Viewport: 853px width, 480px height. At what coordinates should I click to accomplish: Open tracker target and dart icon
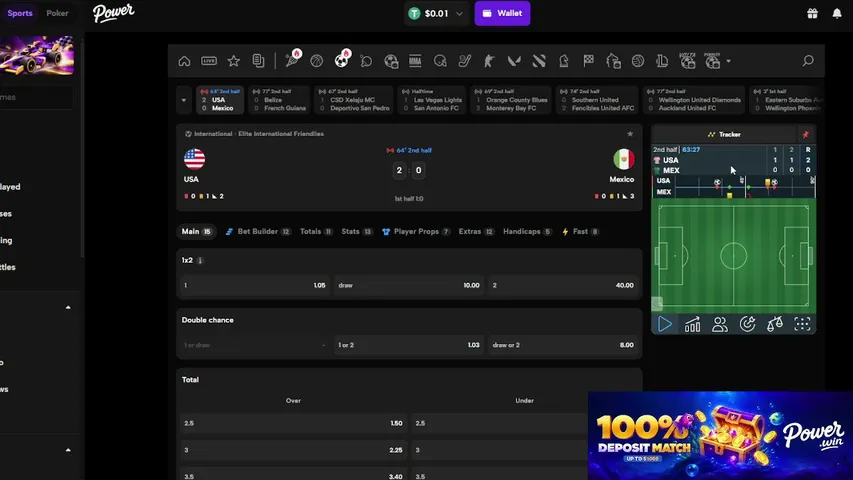[747, 324]
